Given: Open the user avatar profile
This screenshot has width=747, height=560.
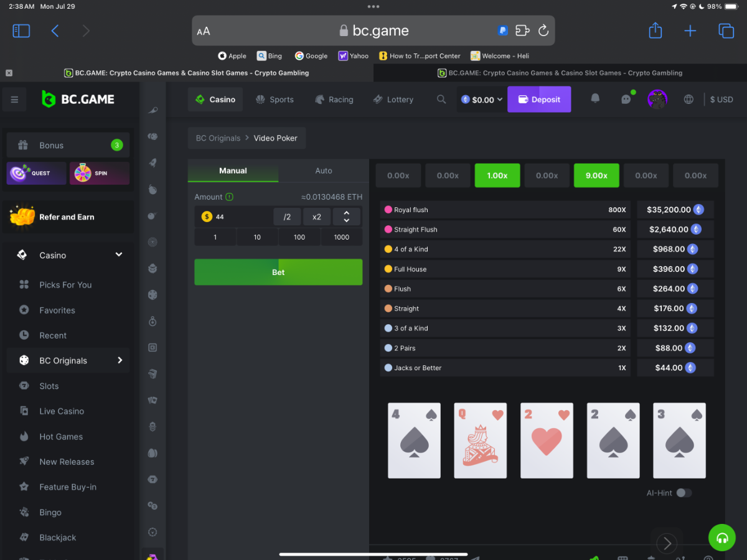Looking at the screenshot, I should (x=657, y=100).
